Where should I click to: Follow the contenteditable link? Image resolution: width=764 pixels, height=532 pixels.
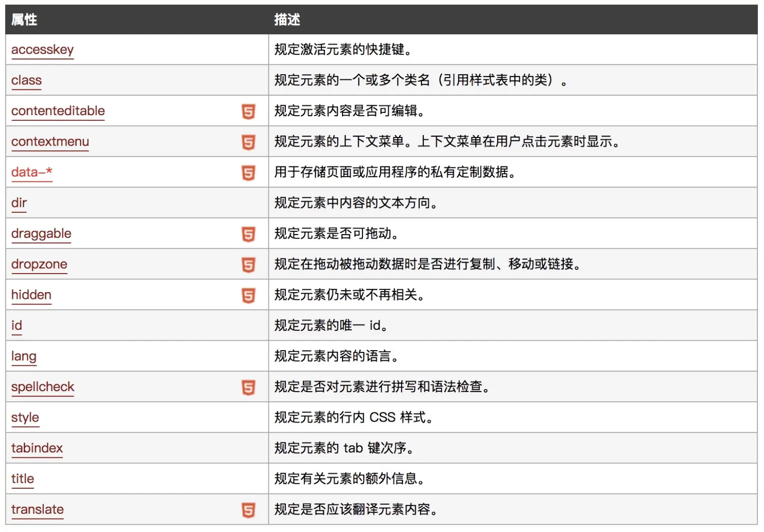pos(58,111)
